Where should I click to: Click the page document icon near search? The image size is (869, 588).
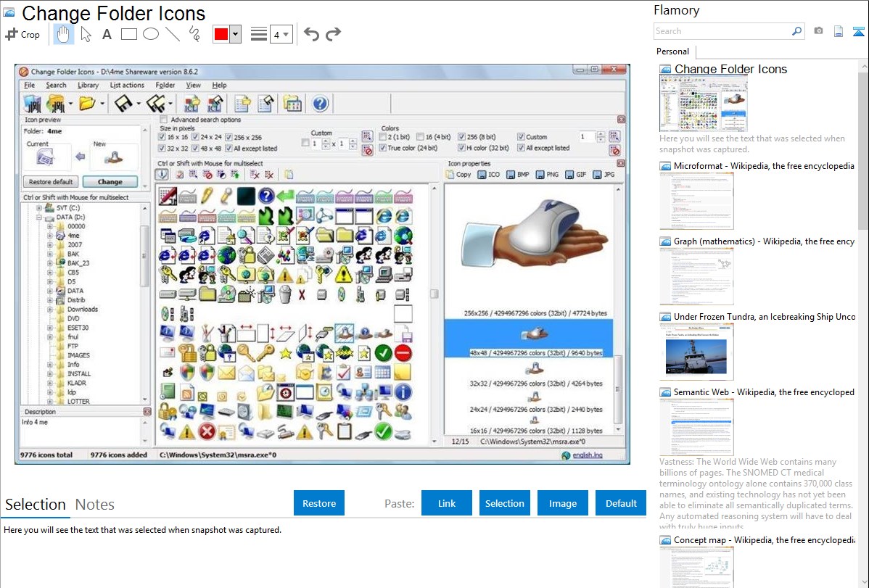839,32
